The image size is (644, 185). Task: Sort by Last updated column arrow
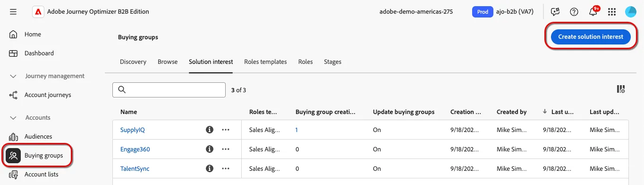coord(545,112)
